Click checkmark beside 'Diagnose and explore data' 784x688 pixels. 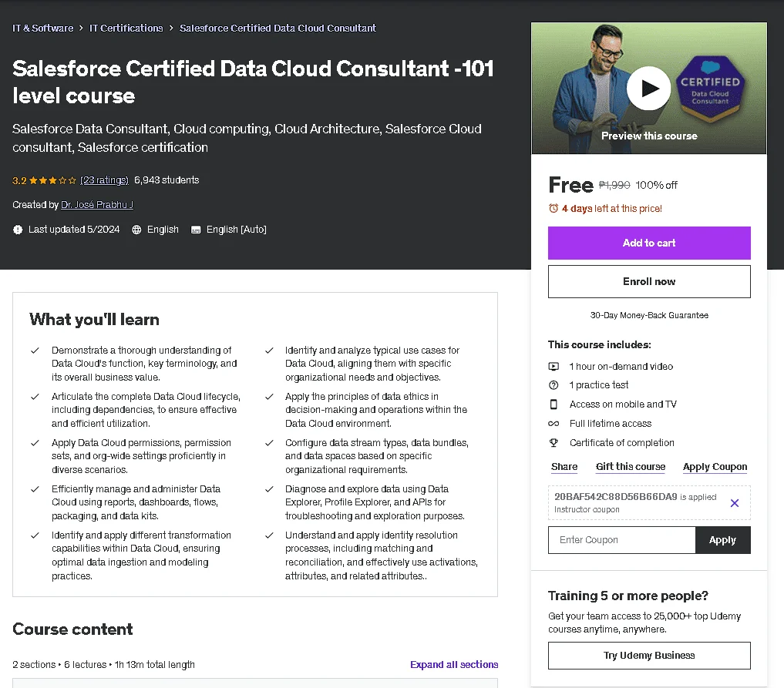point(269,489)
